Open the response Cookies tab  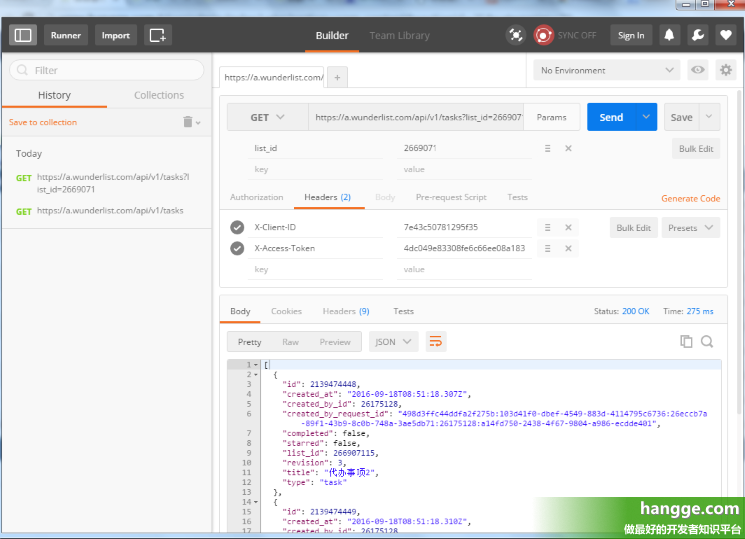287,311
